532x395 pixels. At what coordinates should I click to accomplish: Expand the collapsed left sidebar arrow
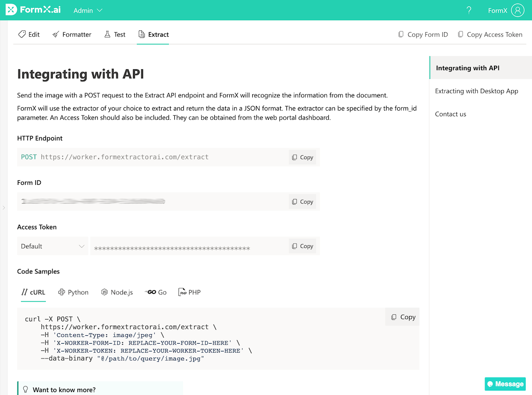(x=4, y=207)
